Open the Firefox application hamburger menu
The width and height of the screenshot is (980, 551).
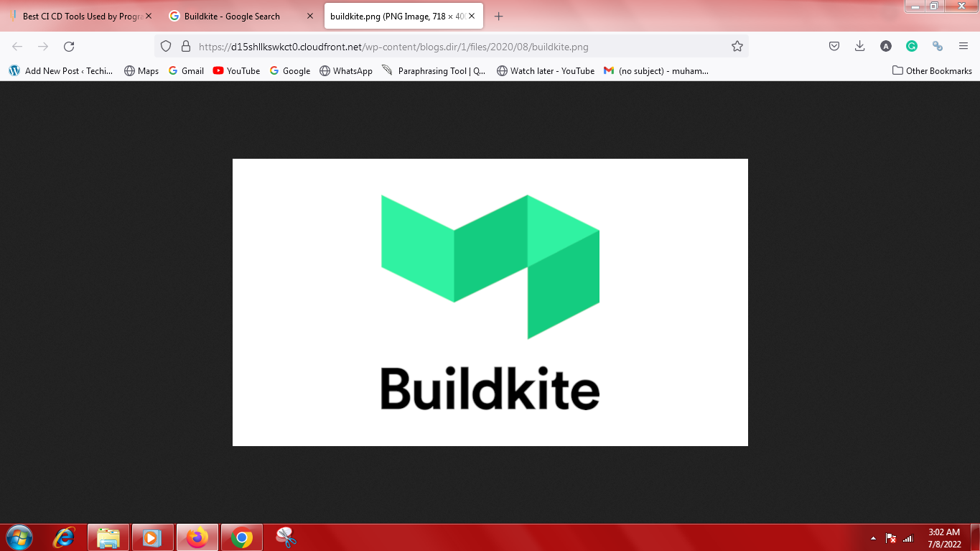[963, 47]
